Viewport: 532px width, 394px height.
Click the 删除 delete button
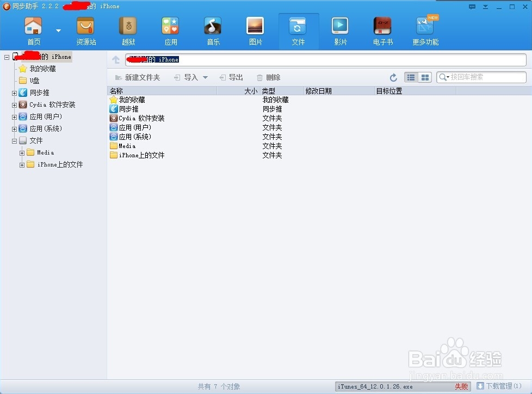coord(268,77)
